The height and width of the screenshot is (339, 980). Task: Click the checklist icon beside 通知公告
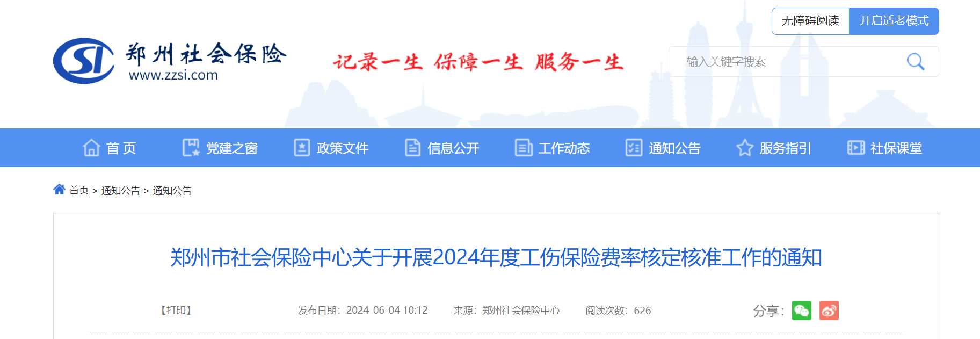click(634, 148)
